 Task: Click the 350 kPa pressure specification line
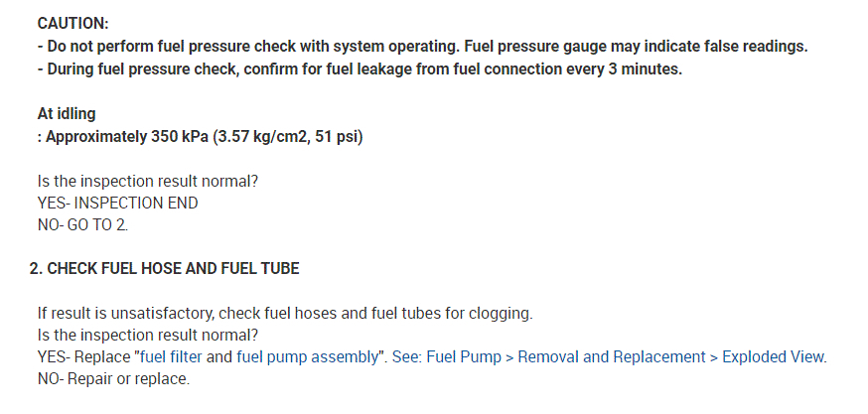(x=199, y=136)
